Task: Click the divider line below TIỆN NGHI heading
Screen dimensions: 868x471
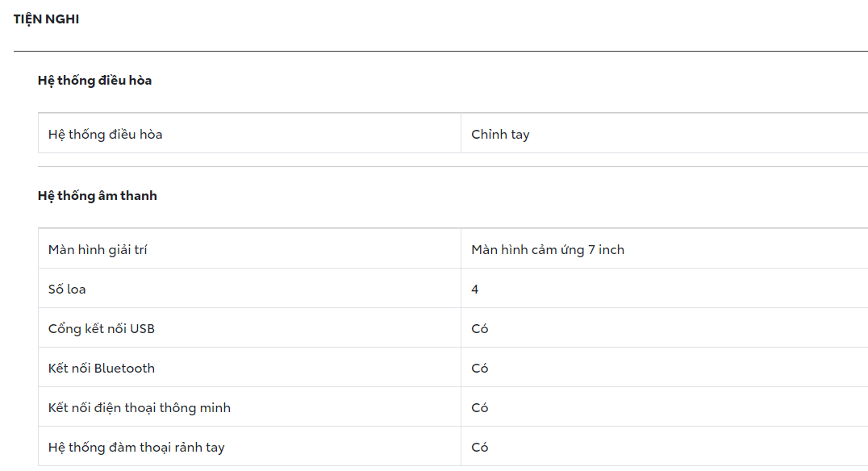Action: (x=440, y=51)
